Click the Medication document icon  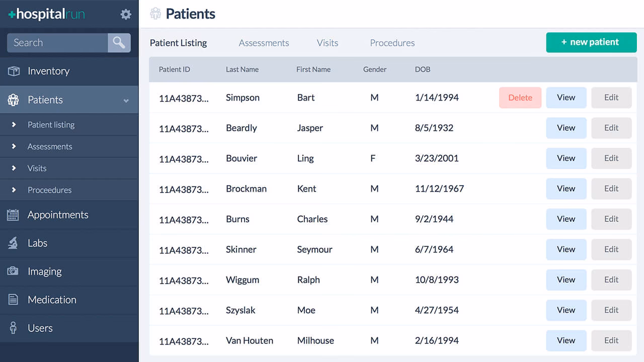(x=14, y=300)
